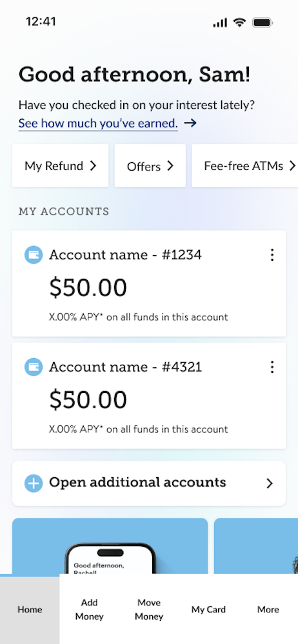Screen dimensions: 298x644
Task: Tap Wi-Fi icon in status bar
Action: (239, 22)
